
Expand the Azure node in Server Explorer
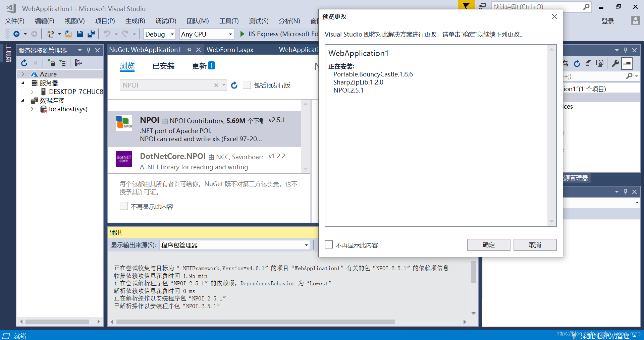(23, 74)
